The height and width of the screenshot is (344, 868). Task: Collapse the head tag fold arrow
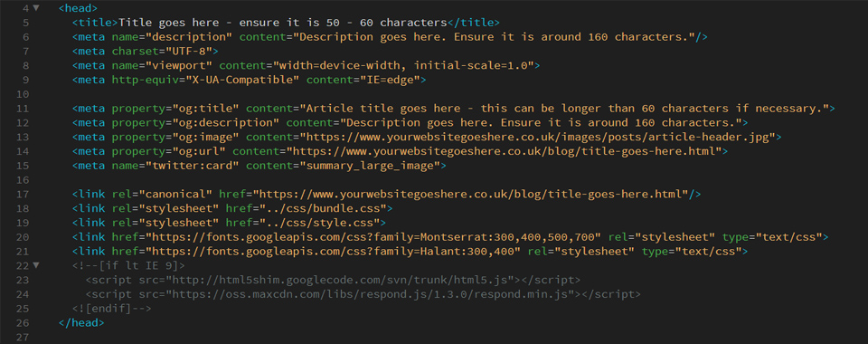(x=36, y=8)
